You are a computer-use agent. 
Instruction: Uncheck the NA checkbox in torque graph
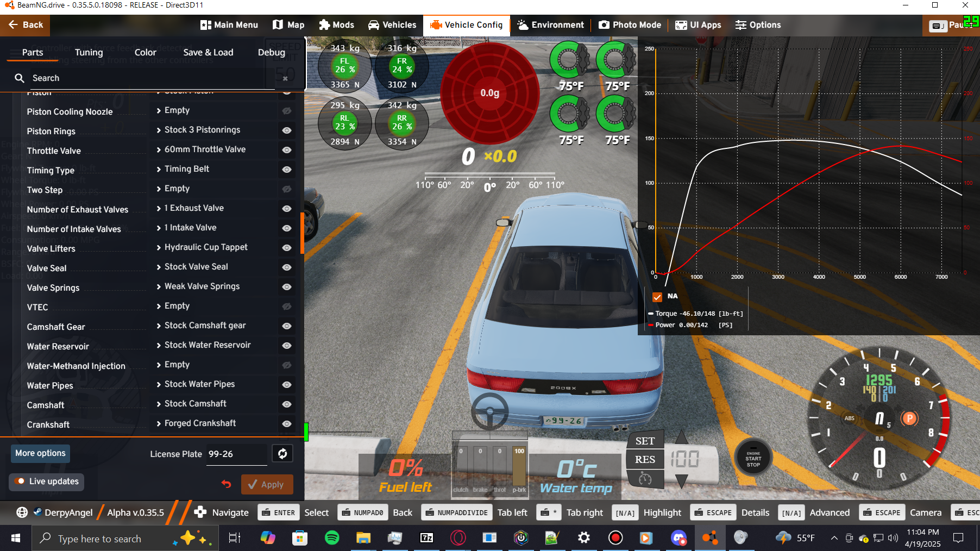click(657, 297)
